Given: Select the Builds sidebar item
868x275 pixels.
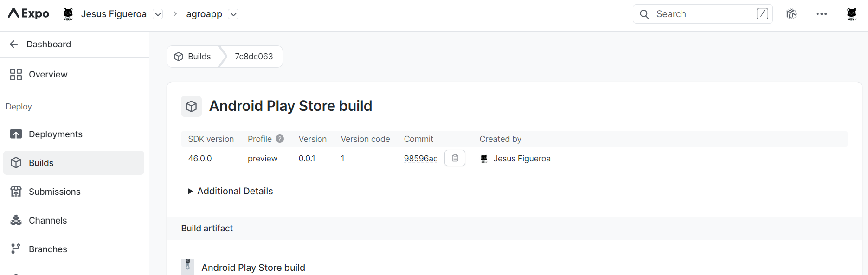Looking at the screenshot, I should (x=74, y=163).
